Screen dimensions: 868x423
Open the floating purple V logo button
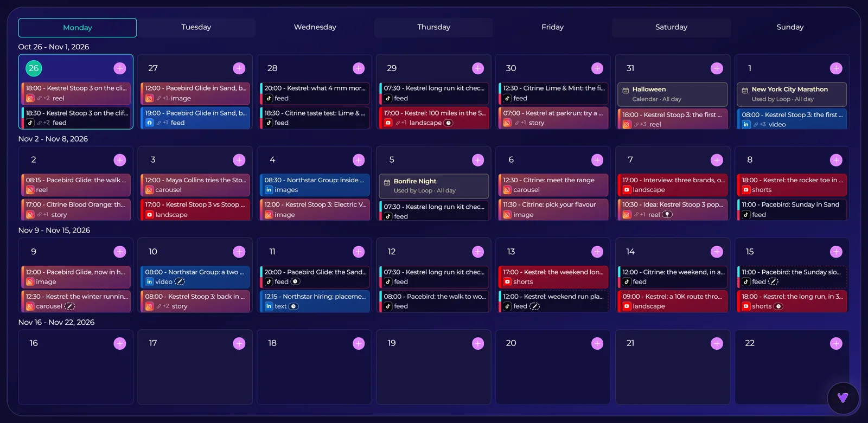[843, 398]
